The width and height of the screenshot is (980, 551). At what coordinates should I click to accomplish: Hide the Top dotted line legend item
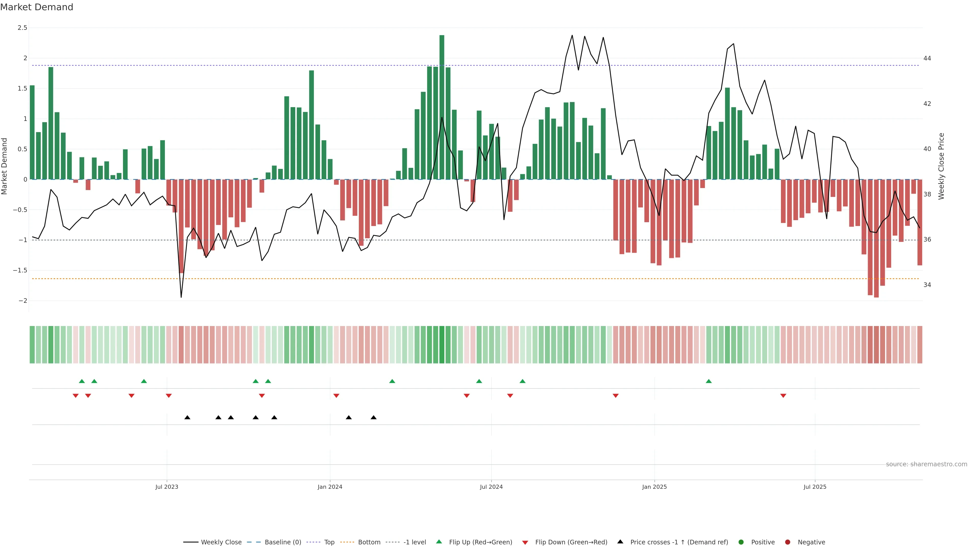click(x=329, y=542)
